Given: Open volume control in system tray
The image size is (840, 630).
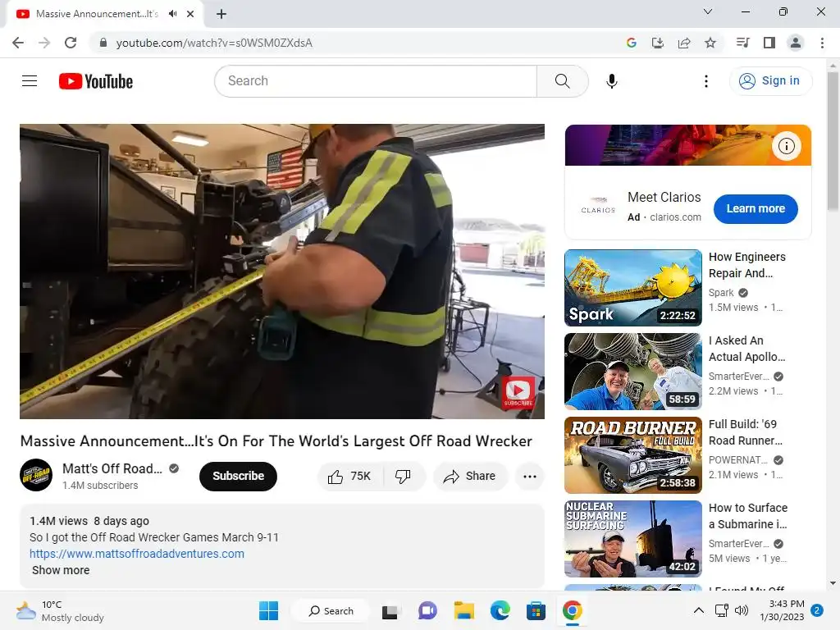Looking at the screenshot, I should (742, 610).
